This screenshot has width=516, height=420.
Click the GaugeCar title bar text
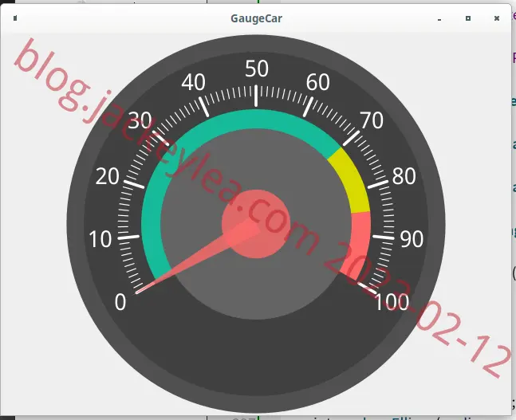[256, 18]
